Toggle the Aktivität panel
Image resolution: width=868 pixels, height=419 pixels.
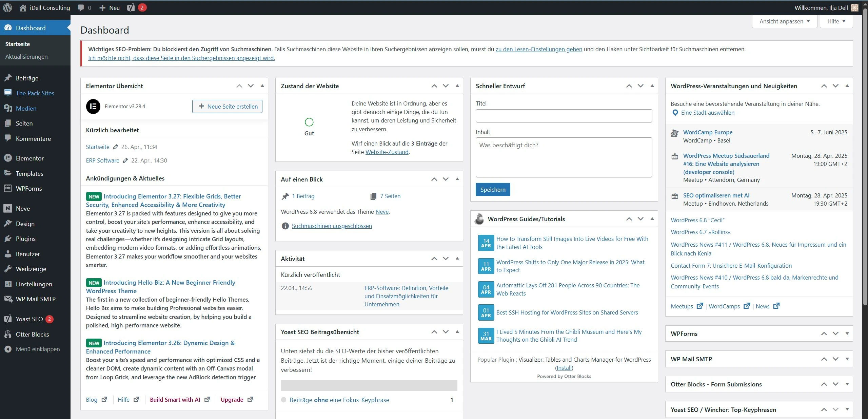point(457,259)
